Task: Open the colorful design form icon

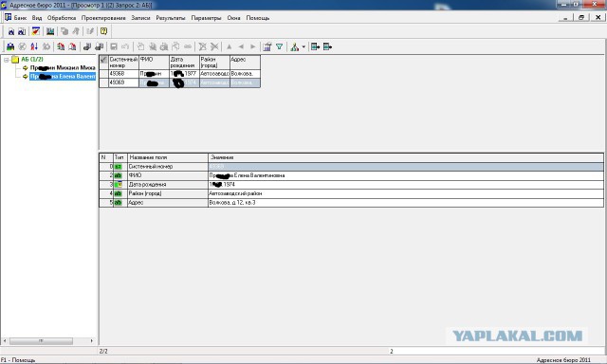Action: (36, 31)
